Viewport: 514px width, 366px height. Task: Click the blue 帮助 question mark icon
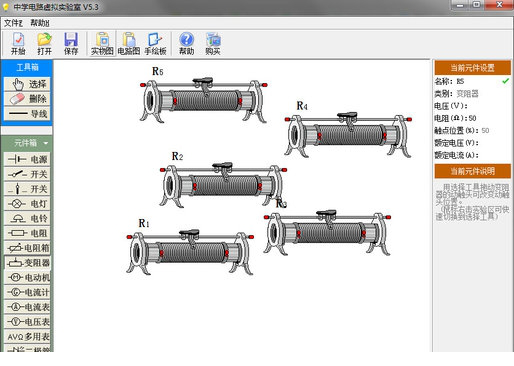click(x=187, y=44)
